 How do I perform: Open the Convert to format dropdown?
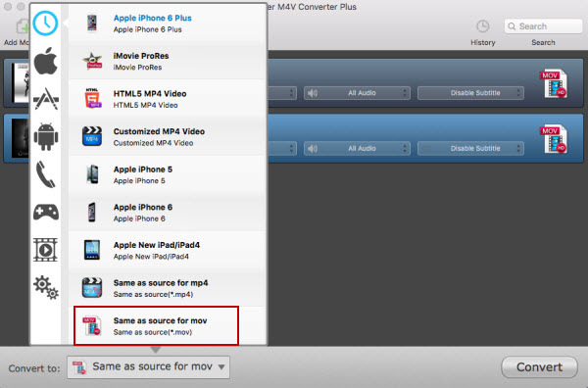click(149, 367)
